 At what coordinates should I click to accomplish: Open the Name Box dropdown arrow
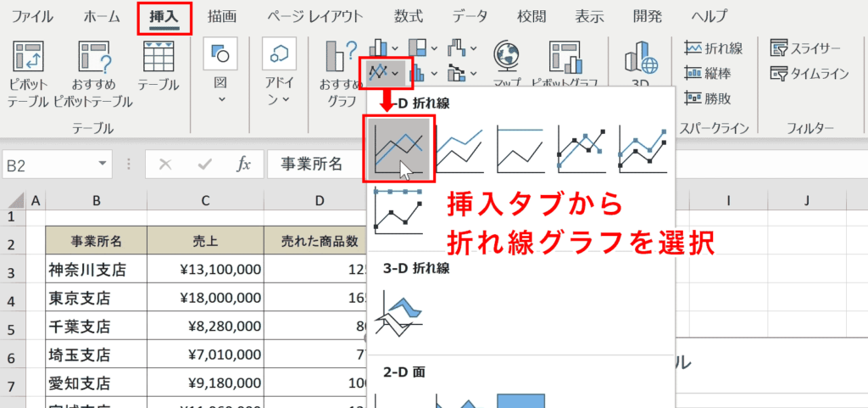pyautogui.click(x=102, y=165)
